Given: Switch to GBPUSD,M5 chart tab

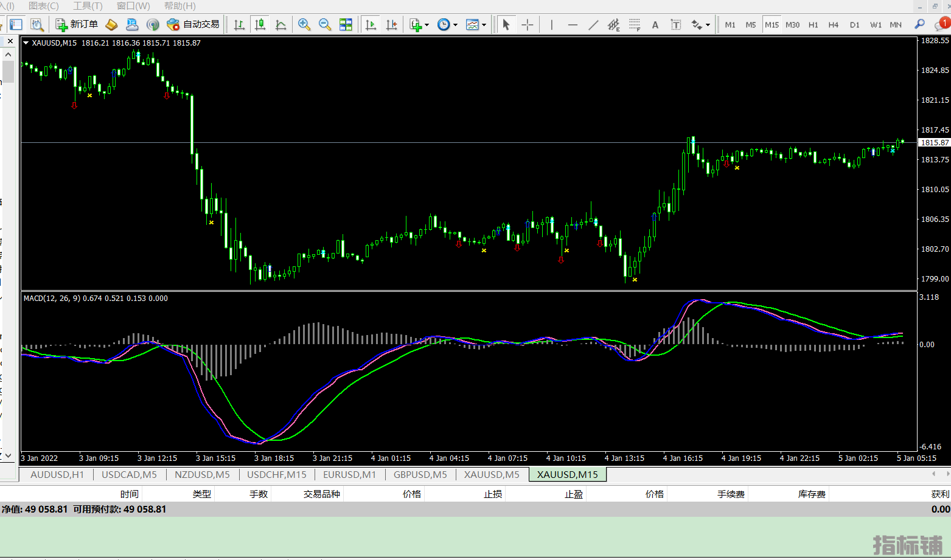Looking at the screenshot, I should [420, 474].
